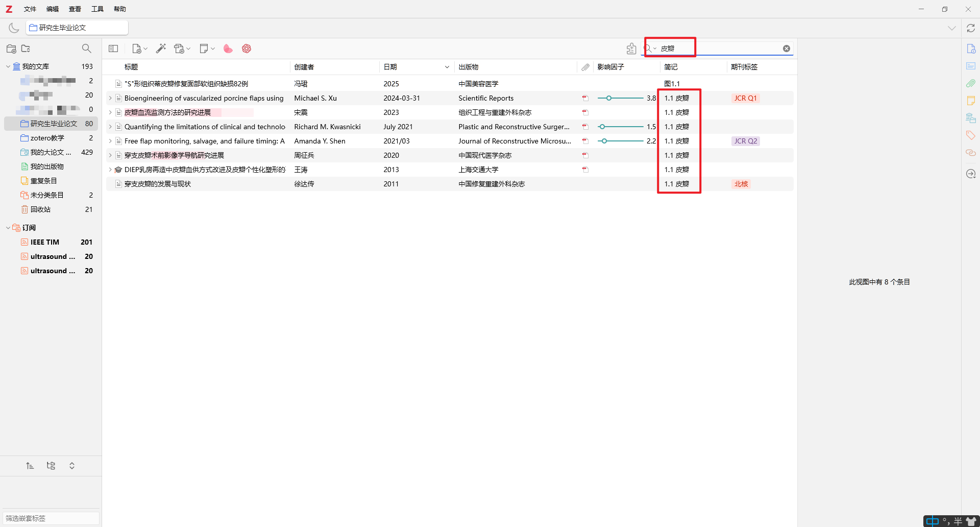Image resolution: width=980 pixels, height=527 pixels.
Task: Expand the Bioengineering of vascularized porcine flaps row
Action: tap(110, 98)
